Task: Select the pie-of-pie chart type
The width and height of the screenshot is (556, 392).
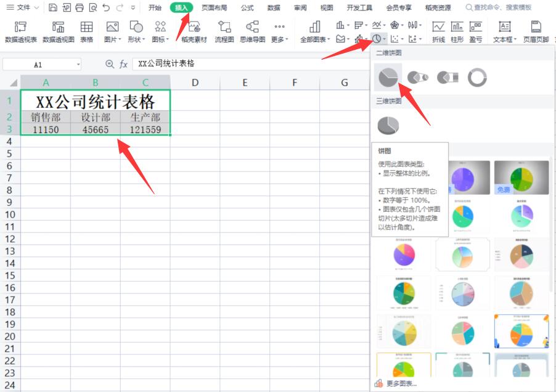Action: point(417,77)
